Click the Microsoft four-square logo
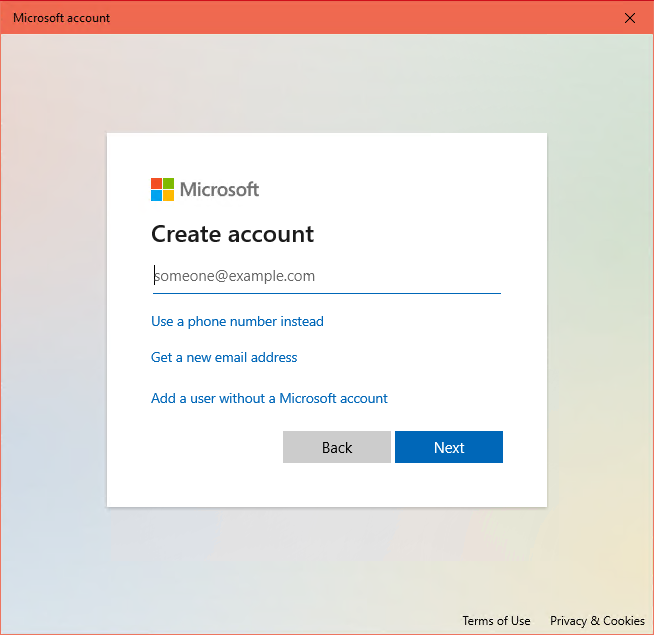 coord(162,189)
